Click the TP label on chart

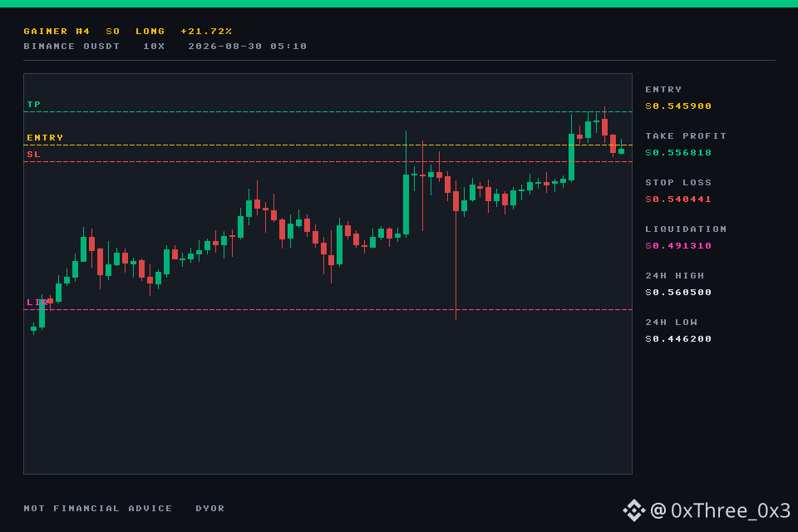[x=33, y=105]
